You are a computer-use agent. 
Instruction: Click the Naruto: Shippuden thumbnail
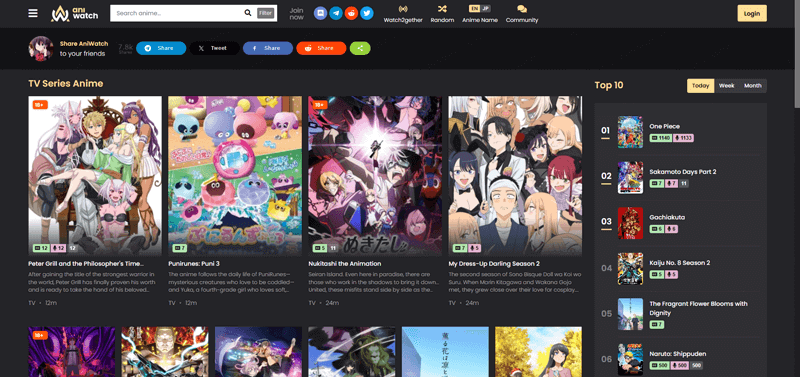point(630,360)
